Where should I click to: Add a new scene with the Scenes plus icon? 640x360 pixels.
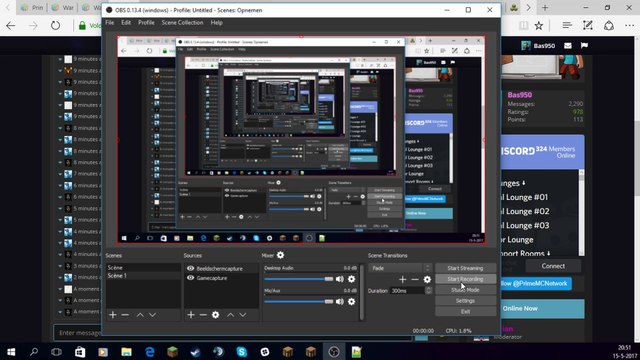(113, 315)
